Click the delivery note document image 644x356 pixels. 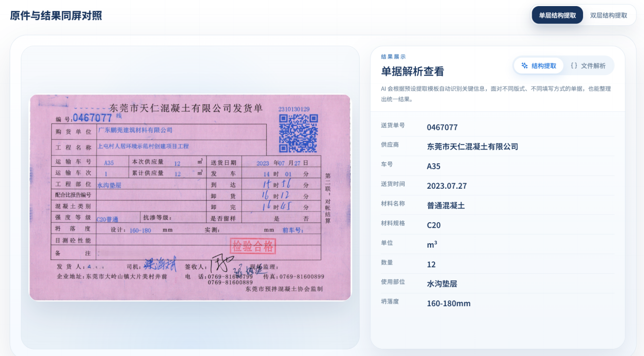tap(190, 197)
